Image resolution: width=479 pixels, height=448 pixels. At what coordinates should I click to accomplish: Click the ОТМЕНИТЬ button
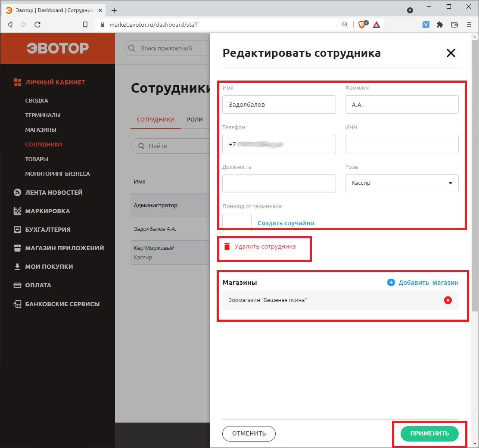249,434
